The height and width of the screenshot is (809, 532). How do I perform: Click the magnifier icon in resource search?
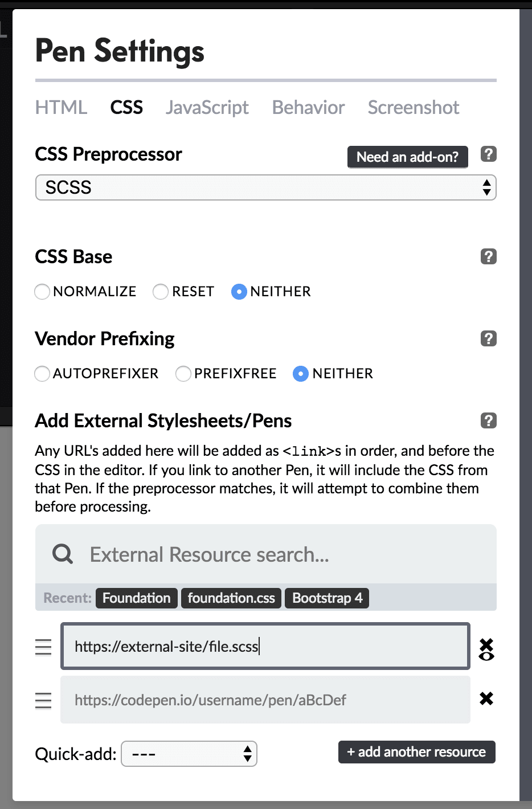62,554
